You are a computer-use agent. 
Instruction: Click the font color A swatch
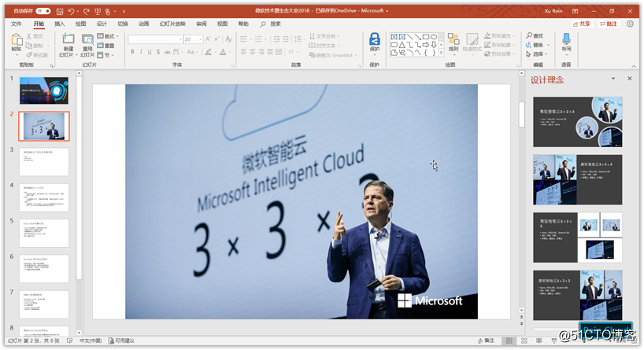[223, 52]
